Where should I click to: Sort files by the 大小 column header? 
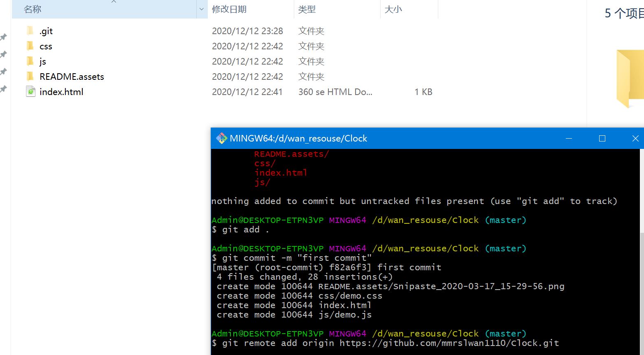[409, 9]
